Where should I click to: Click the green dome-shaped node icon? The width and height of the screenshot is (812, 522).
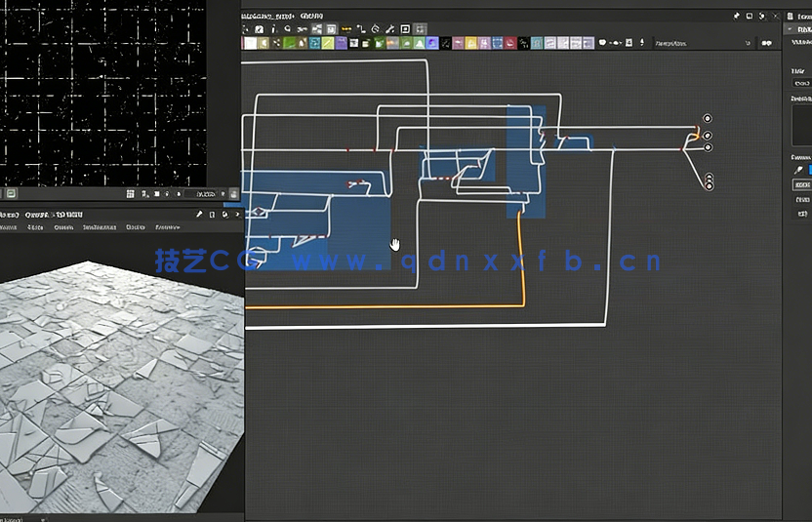406,43
